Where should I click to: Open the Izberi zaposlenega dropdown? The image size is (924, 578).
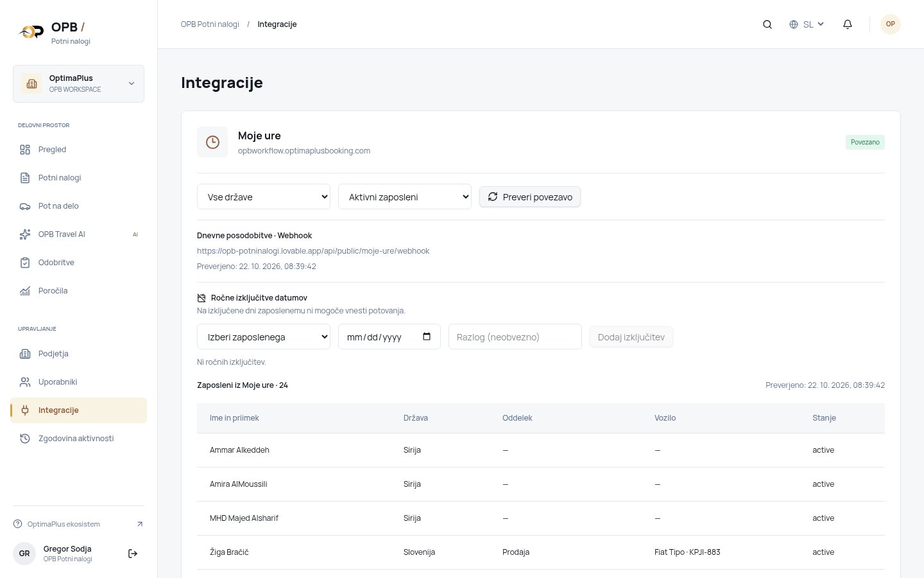264,337
